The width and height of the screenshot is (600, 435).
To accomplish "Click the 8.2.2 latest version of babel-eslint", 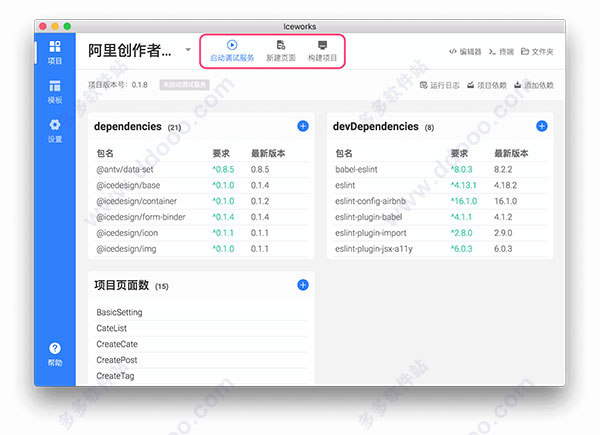I will [503, 169].
